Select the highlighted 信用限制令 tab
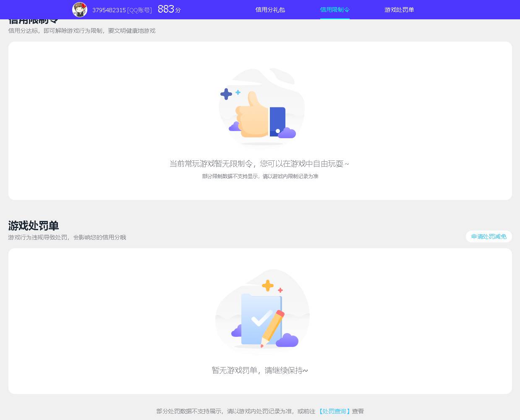 coord(334,10)
